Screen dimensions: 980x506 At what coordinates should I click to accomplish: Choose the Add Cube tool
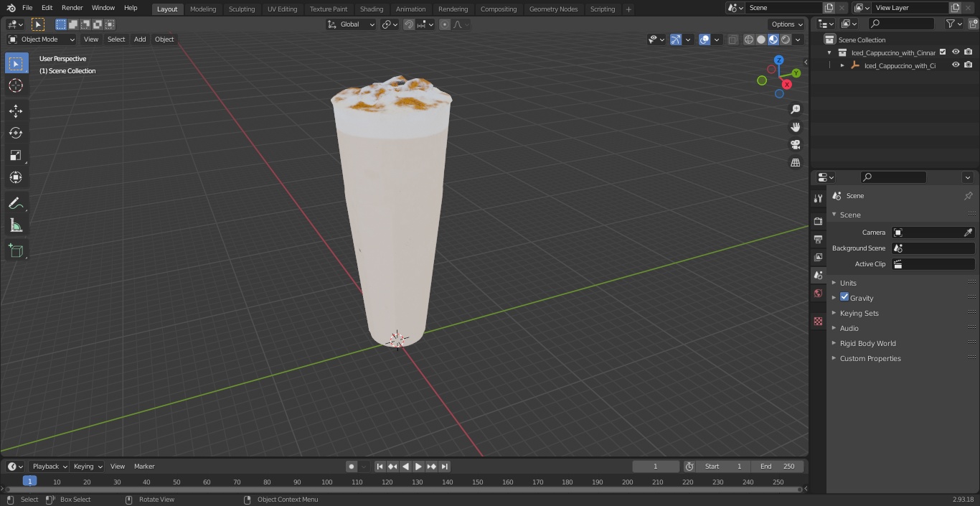[16, 251]
